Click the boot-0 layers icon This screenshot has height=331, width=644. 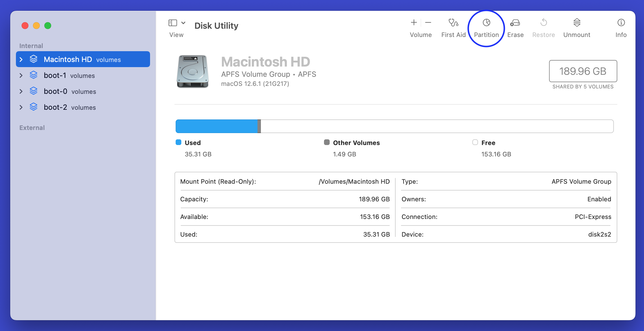click(34, 91)
